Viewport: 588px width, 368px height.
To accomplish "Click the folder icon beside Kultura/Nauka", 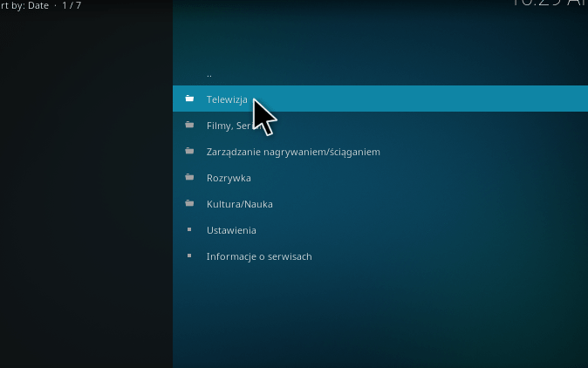I will pyautogui.click(x=190, y=203).
